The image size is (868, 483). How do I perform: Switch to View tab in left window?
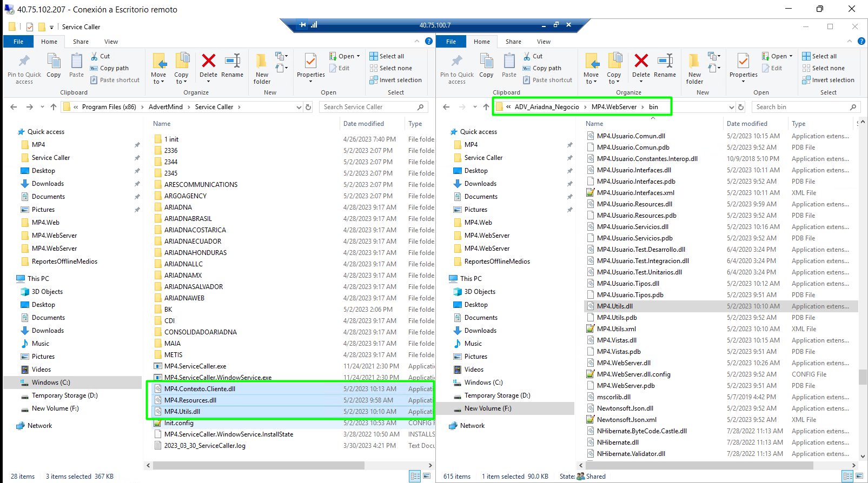pos(111,42)
